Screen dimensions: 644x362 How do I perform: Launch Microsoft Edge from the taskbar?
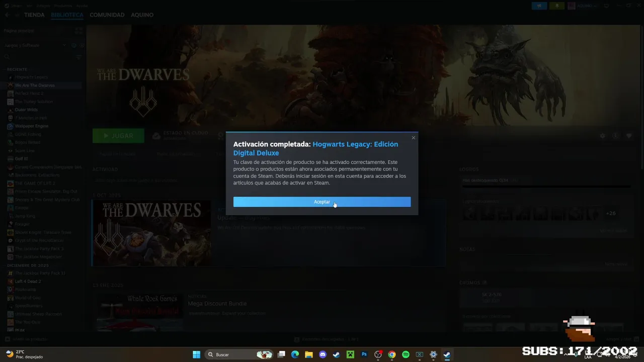click(295, 354)
